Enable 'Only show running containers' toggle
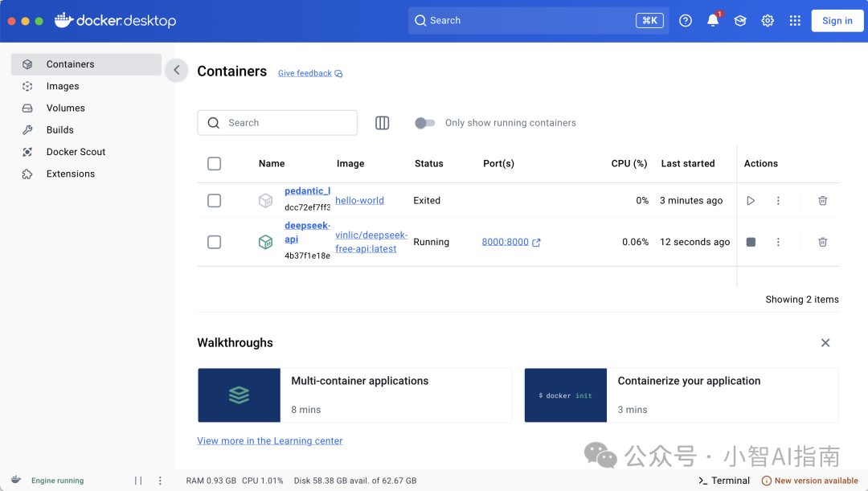 (x=424, y=122)
